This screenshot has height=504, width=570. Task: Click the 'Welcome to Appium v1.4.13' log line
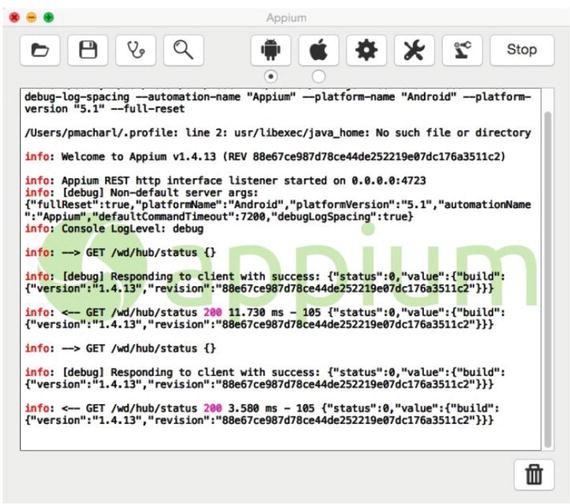click(x=265, y=157)
